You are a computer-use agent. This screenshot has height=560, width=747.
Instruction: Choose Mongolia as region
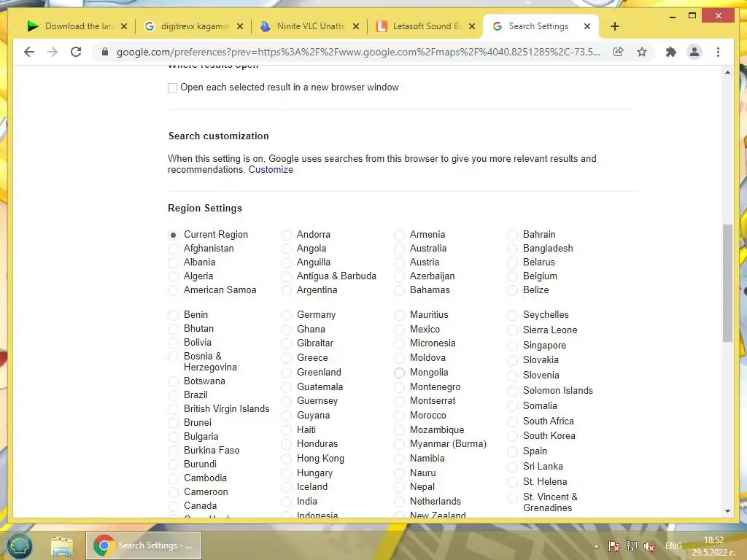click(x=399, y=373)
